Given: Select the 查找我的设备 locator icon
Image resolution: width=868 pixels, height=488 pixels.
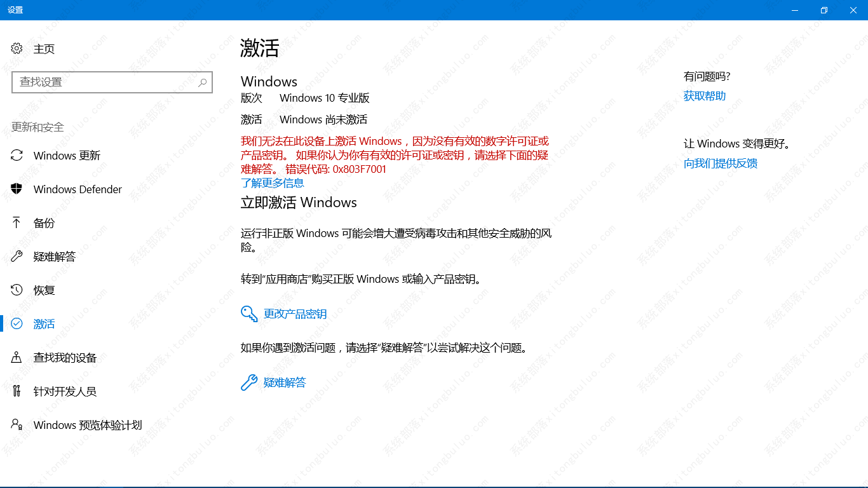Looking at the screenshot, I should (x=17, y=357).
